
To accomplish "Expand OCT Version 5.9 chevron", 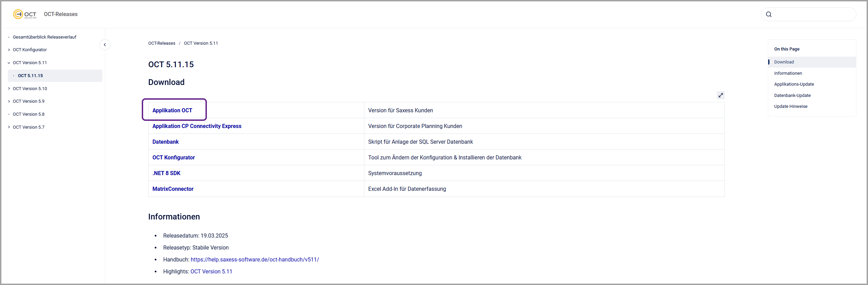I will click(9, 101).
